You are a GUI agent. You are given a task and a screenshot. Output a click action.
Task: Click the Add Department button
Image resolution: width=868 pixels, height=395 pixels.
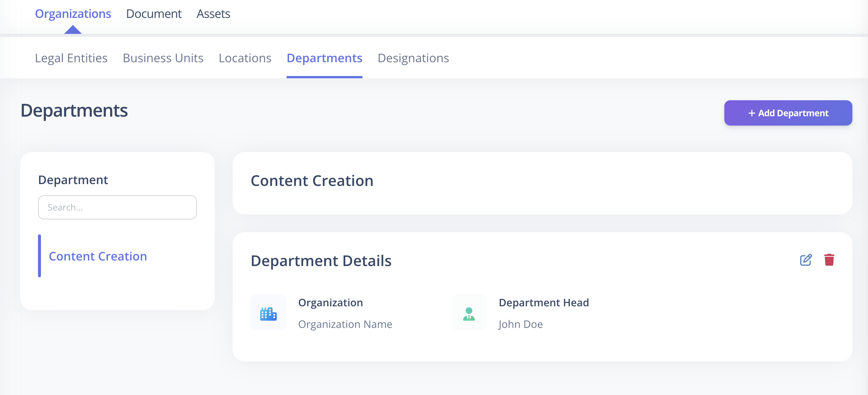(788, 113)
